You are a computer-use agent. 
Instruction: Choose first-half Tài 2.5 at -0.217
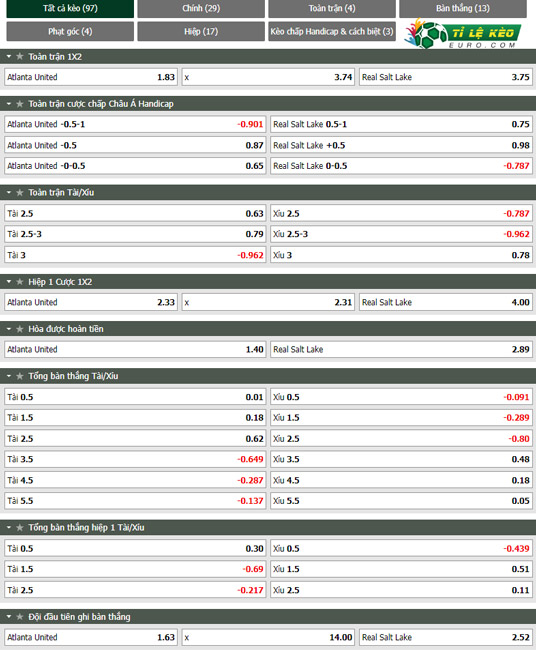(x=135, y=590)
